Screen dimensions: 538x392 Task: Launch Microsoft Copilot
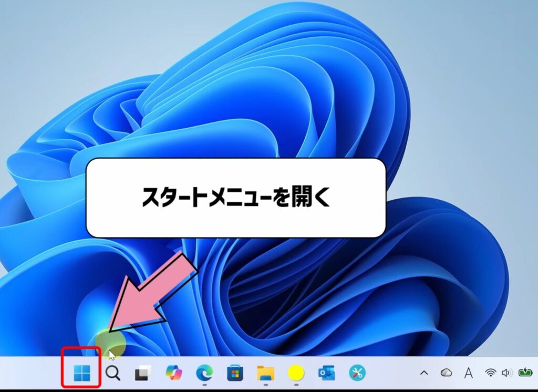pyautogui.click(x=171, y=373)
